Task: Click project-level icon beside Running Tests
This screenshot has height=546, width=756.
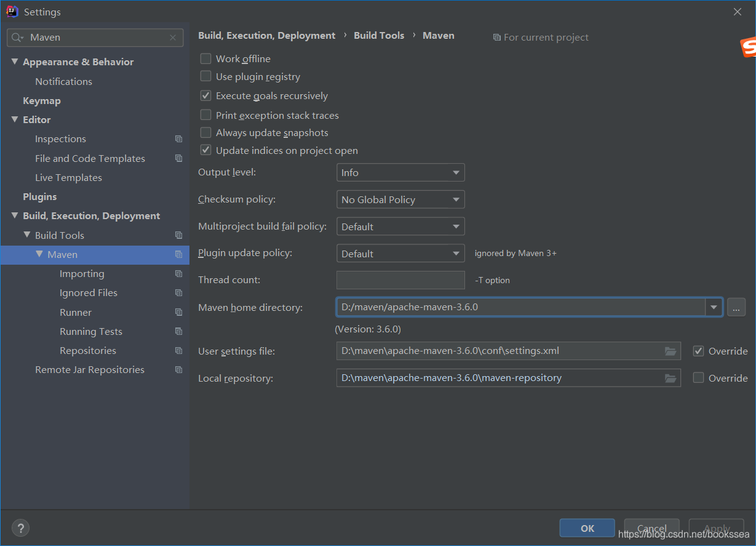Action: 178,331
